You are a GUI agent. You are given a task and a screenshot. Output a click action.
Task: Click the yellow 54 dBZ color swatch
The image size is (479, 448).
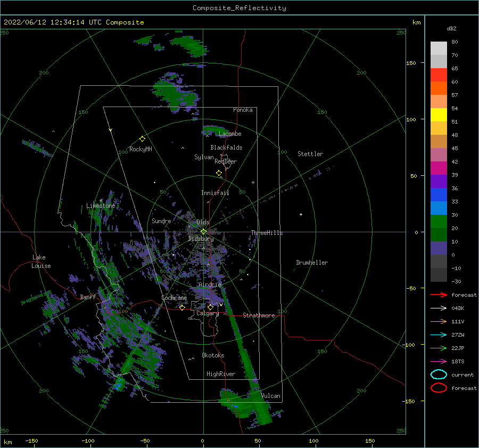[x=439, y=115]
